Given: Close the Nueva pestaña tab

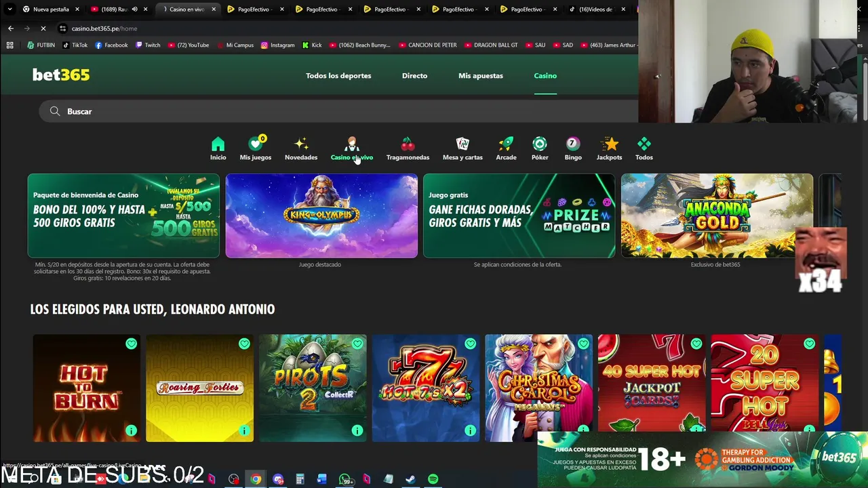Looking at the screenshot, I should pyautogui.click(x=77, y=9).
